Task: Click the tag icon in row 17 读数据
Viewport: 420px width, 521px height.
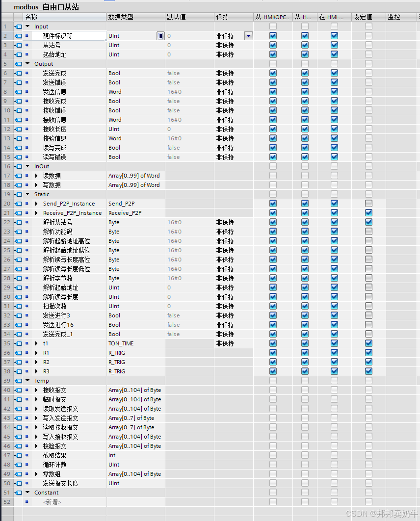Action: pyautogui.click(x=18, y=176)
